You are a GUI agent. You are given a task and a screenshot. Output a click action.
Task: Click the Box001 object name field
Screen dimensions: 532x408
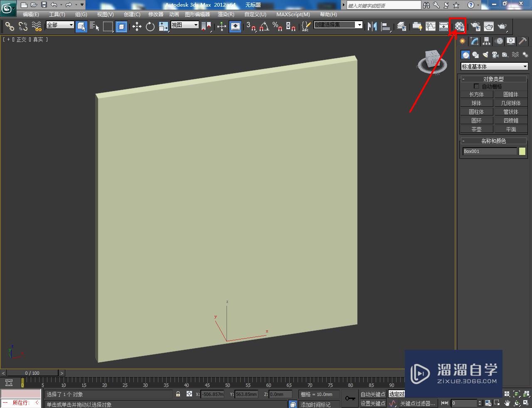[490, 151]
